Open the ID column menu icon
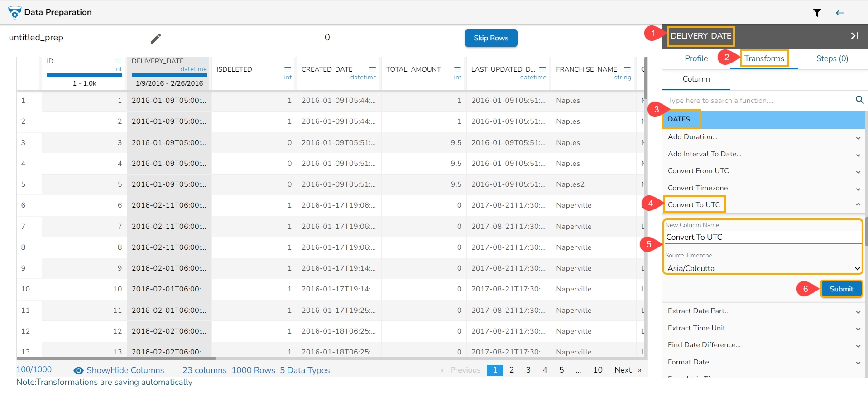Image resolution: width=868 pixels, height=393 pixels. pyautogui.click(x=118, y=61)
